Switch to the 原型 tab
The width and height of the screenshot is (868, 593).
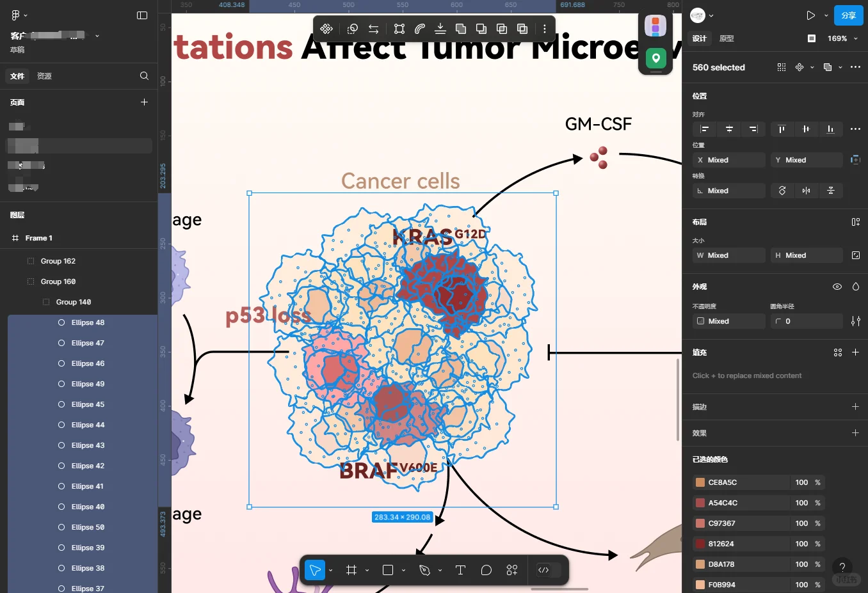(727, 38)
